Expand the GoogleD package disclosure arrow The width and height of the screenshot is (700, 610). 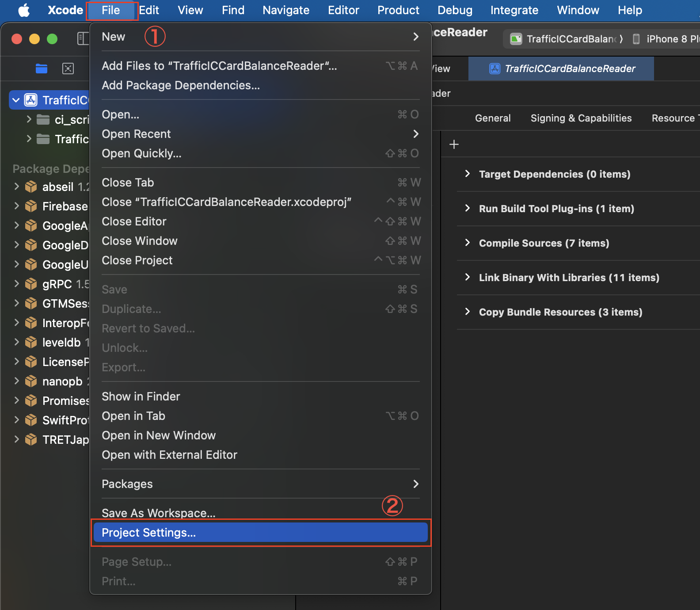pos(16,245)
